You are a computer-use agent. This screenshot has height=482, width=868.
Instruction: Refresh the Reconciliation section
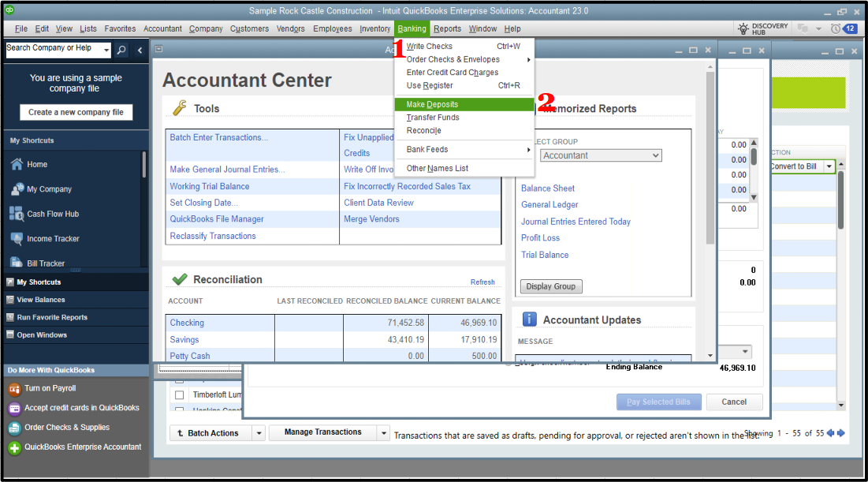482,282
